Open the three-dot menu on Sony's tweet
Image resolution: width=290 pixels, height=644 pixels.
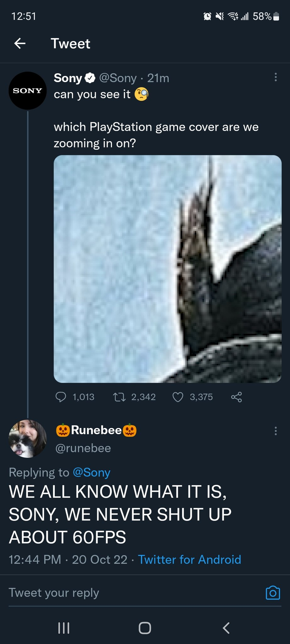[276, 77]
